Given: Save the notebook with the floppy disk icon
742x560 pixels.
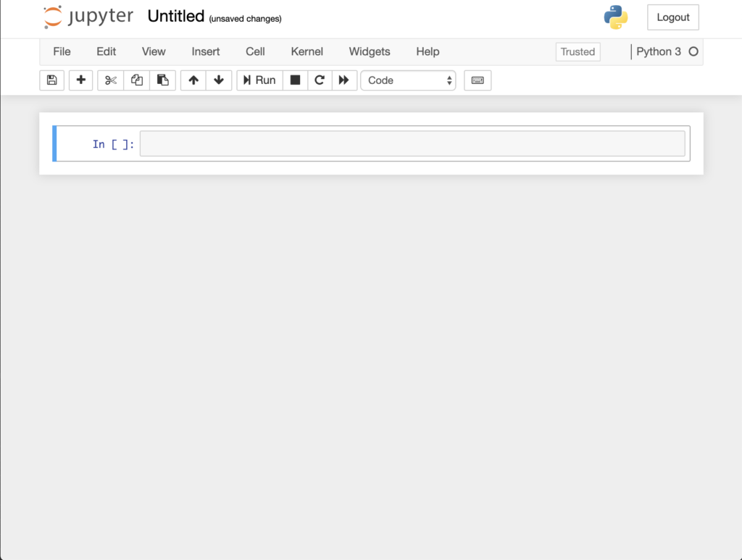Looking at the screenshot, I should (51, 80).
